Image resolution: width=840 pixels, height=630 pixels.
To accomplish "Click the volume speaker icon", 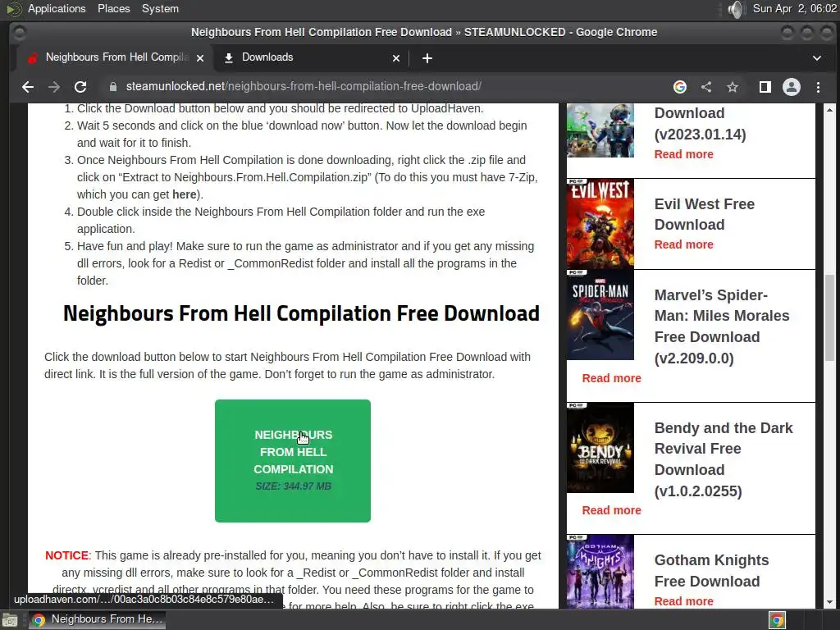I will click(737, 9).
